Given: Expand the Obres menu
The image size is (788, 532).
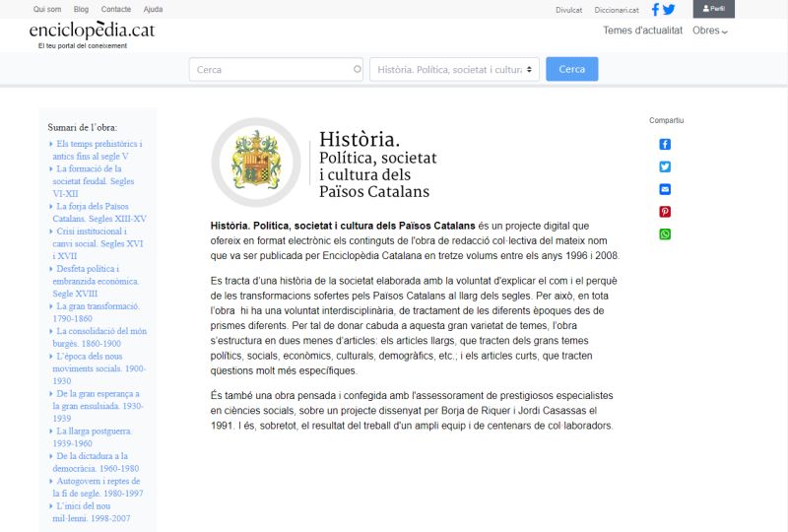Looking at the screenshot, I should [x=709, y=31].
